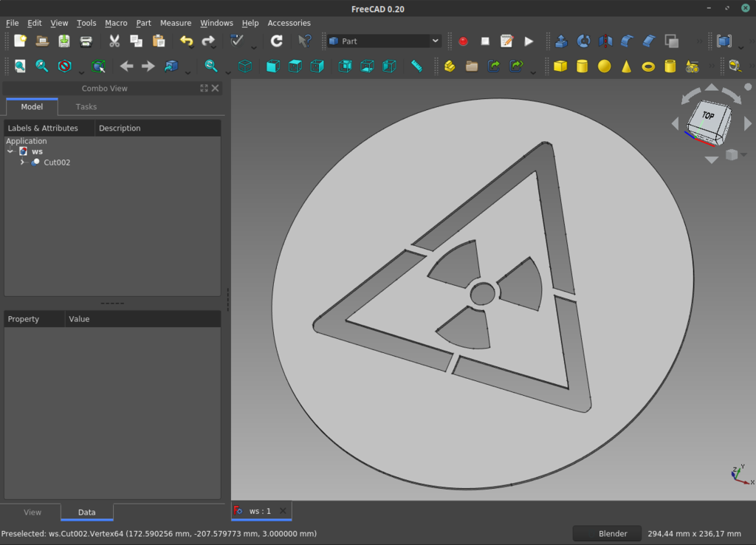Expand the Cut002 tree item
Image resolution: width=756 pixels, height=545 pixels.
pos(22,162)
